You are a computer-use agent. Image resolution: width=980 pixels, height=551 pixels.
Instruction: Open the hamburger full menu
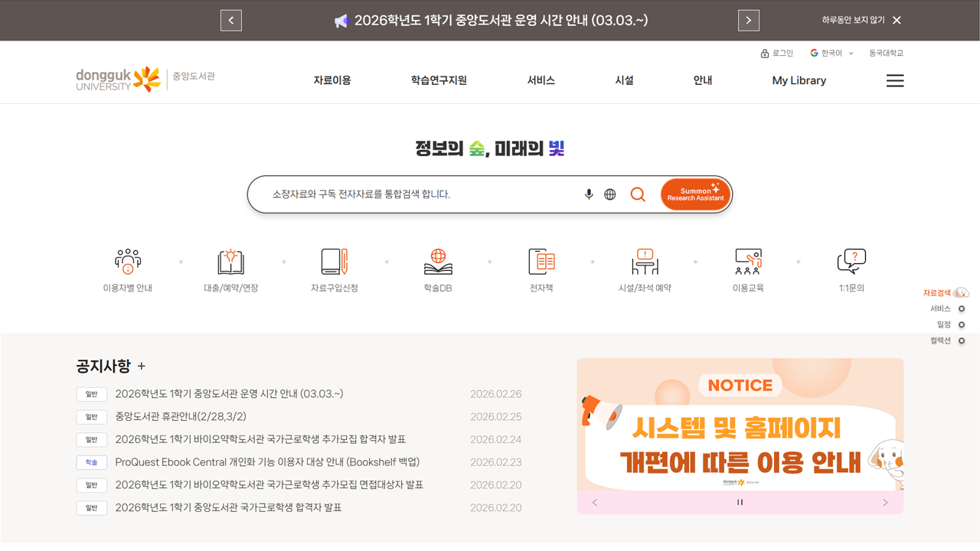tap(895, 80)
